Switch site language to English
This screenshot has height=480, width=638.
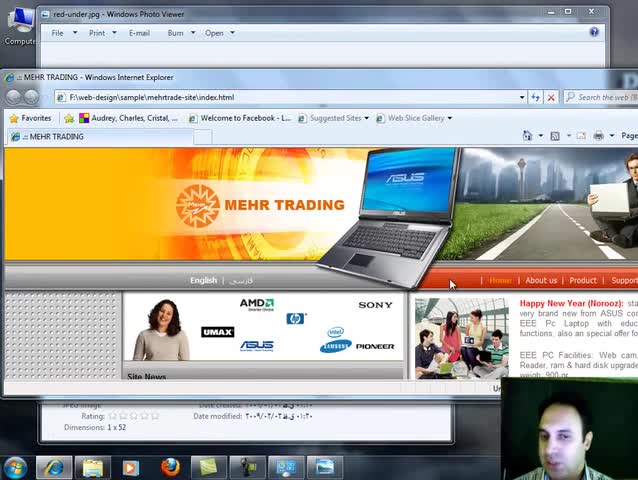click(x=203, y=280)
